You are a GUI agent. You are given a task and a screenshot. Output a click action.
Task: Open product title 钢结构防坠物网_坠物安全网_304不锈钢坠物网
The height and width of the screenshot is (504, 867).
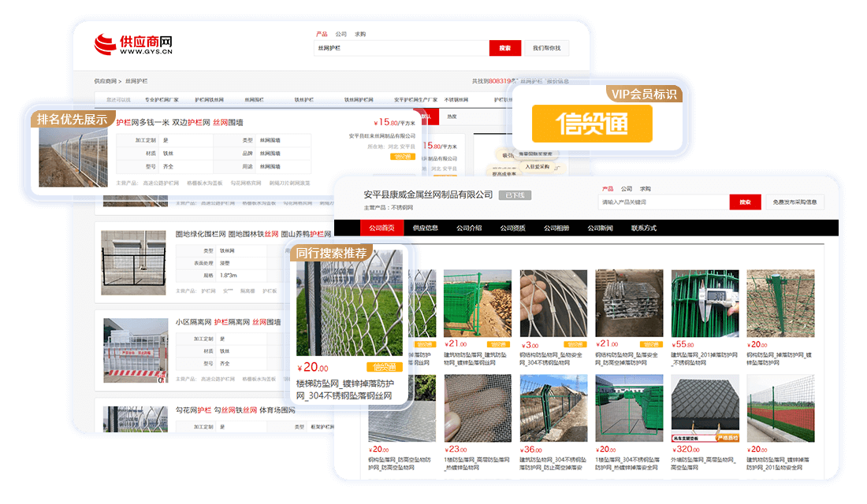551,358
